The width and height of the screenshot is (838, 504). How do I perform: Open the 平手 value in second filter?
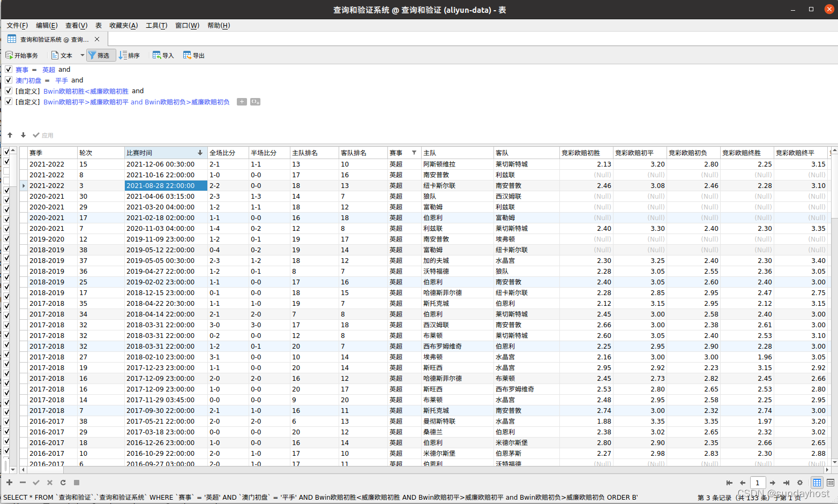click(x=62, y=80)
